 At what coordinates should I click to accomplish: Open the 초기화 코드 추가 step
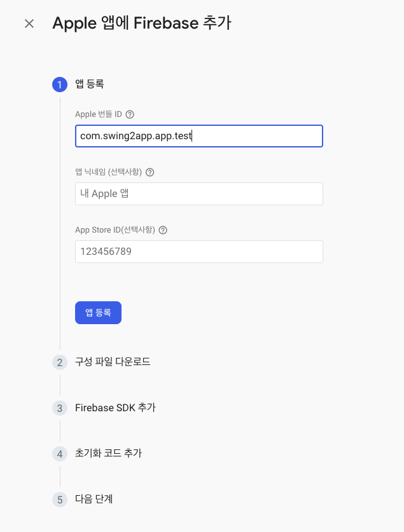108,453
